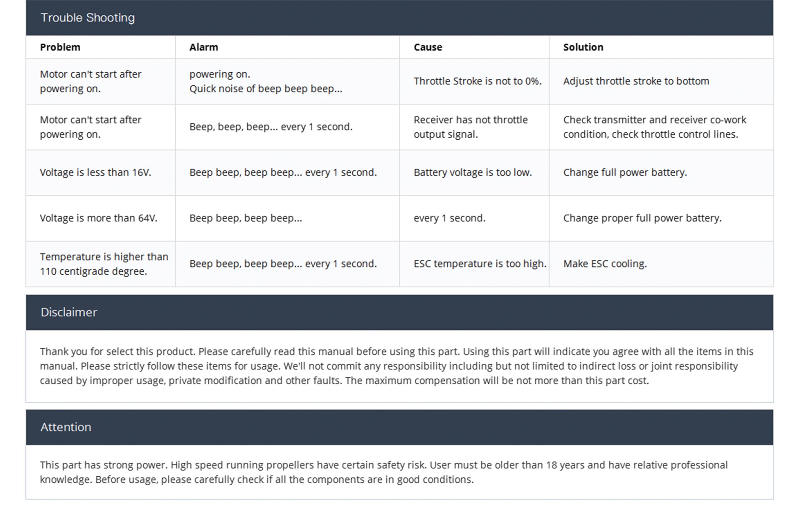Image resolution: width=800 pixels, height=532 pixels.
Task: Select 'Receiver has not throttle output signal' cell
Action: pos(470,127)
